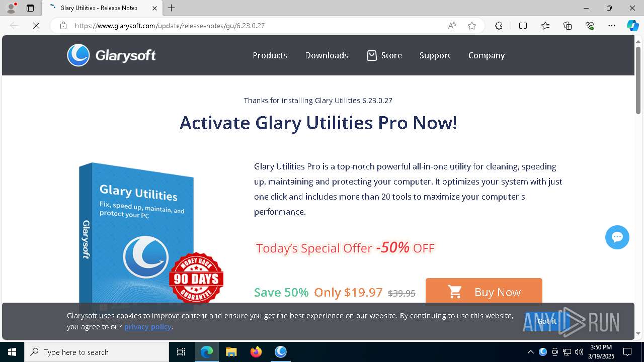Open Firefox from the Windows taskbar
The image size is (644, 362).
point(256,352)
